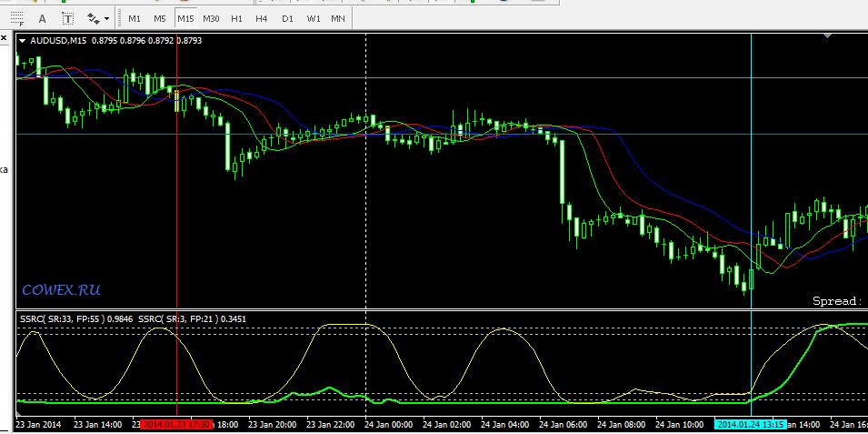Click the 23 Jan 14:00 time axis label
868x434 pixels.
click(97, 425)
